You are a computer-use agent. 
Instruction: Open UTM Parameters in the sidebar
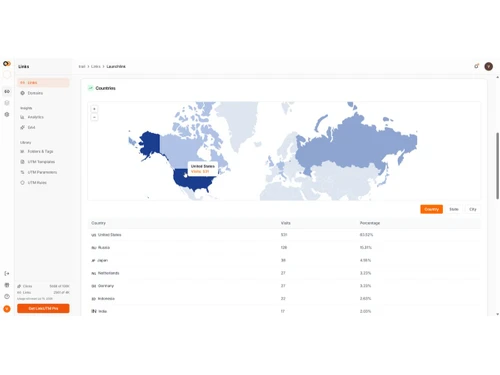point(43,172)
